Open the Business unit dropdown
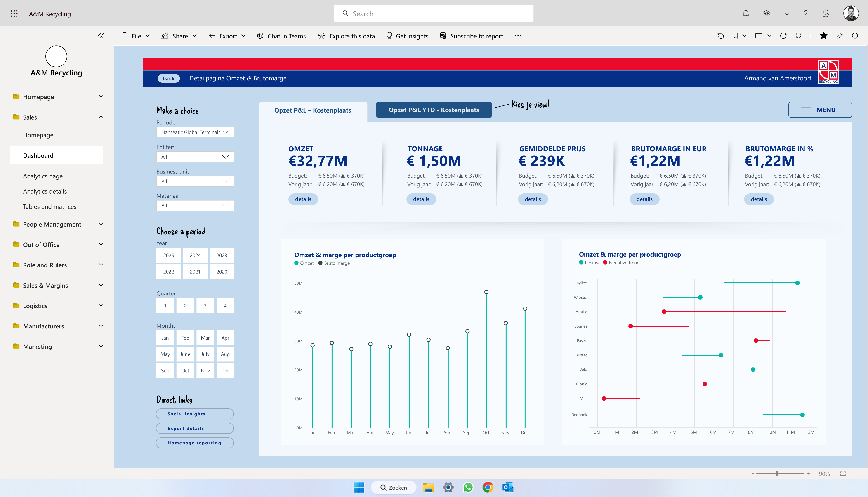Viewport: 868px width, 497px height. 195,181
